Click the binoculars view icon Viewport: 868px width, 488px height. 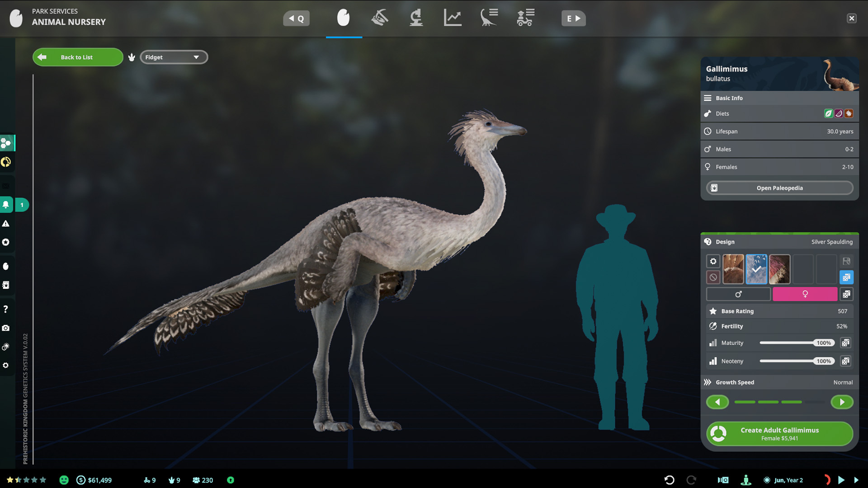(723, 480)
